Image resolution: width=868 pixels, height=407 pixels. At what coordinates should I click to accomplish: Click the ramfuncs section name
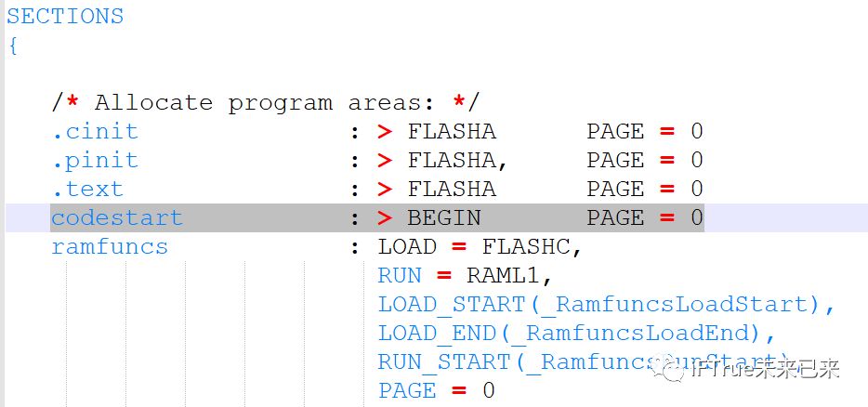[x=110, y=246]
